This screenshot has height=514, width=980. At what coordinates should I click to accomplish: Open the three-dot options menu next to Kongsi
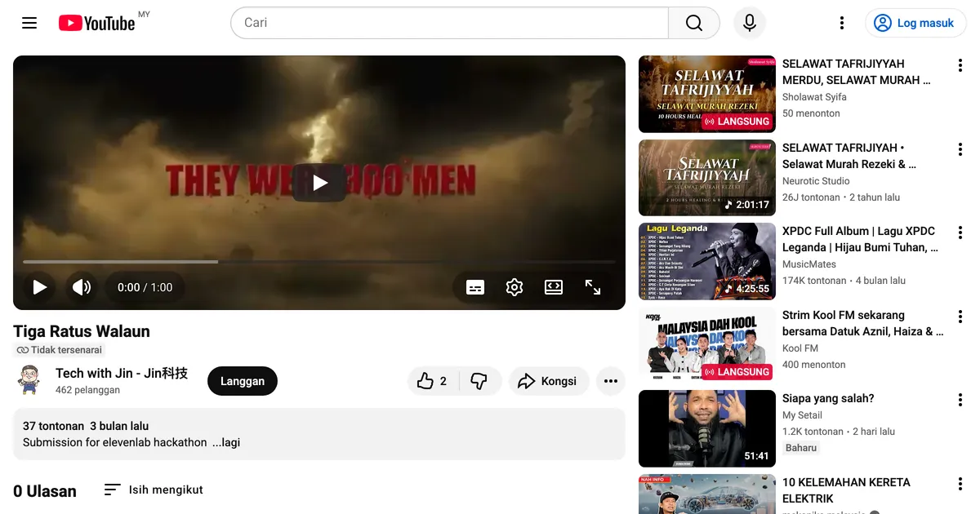click(x=610, y=380)
